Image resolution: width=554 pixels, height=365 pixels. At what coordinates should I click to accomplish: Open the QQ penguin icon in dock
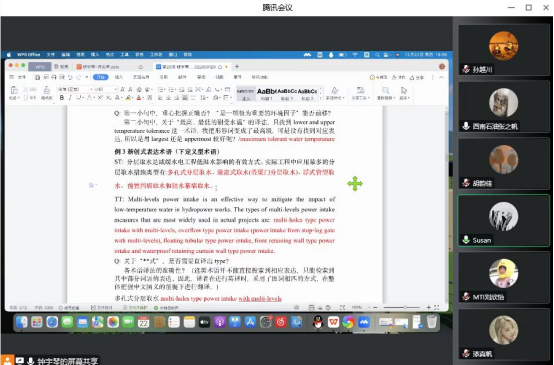pyautogui.click(x=318, y=322)
